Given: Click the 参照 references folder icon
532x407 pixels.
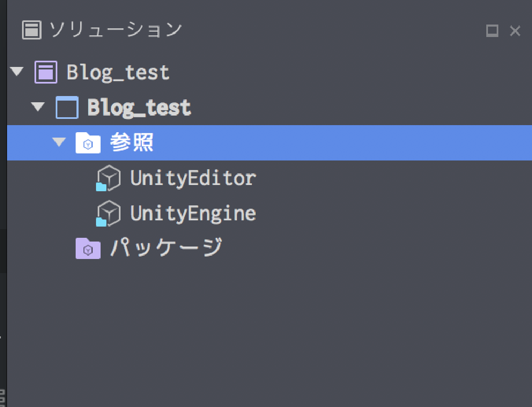Looking at the screenshot, I should pos(88,143).
